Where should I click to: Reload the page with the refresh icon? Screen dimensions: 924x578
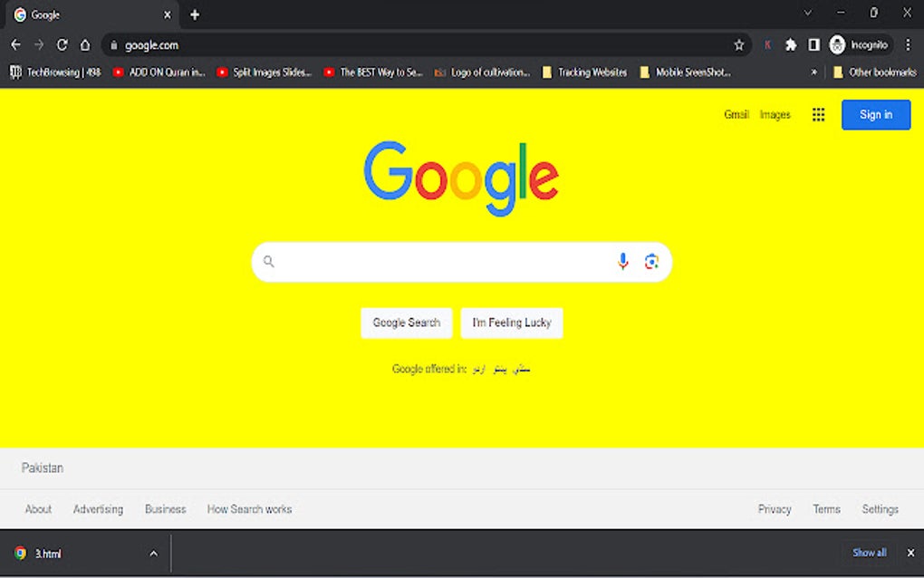click(x=62, y=44)
